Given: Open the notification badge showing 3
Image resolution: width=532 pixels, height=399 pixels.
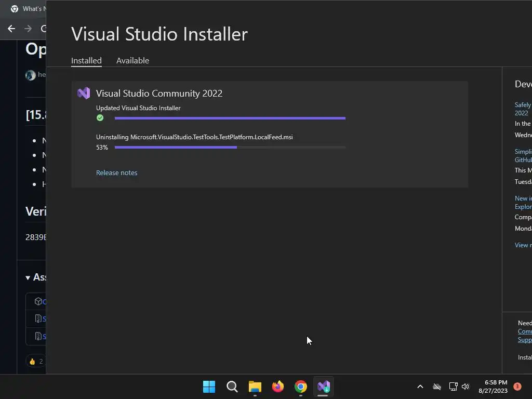Looking at the screenshot, I should click(x=517, y=387).
